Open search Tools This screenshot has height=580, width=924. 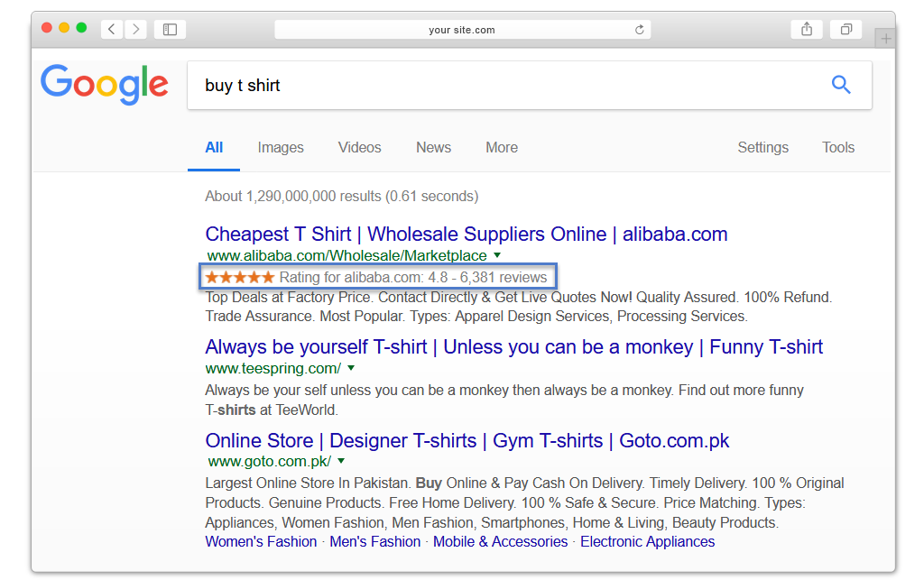point(838,148)
